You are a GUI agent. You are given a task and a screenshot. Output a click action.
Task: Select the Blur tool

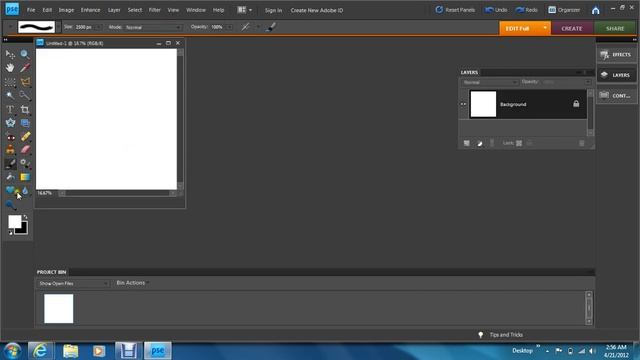coord(25,191)
